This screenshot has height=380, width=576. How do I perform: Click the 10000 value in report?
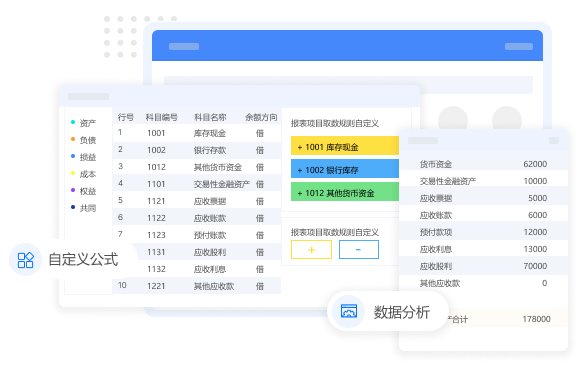point(535,181)
